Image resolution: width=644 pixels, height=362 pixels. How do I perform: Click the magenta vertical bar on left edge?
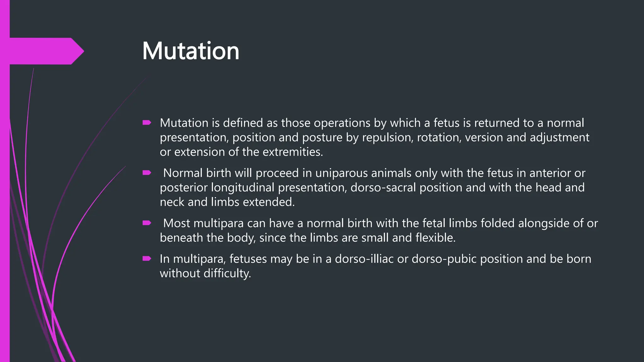coord(5,181)
